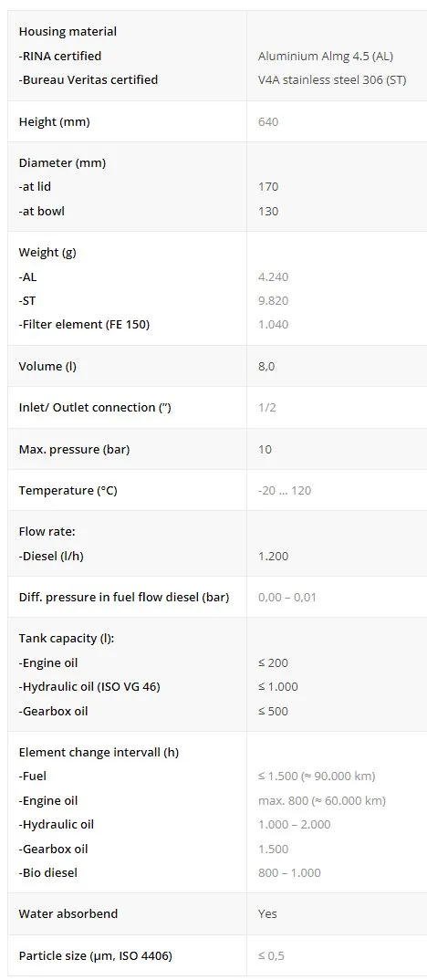Click the Particle size (µm, ISO 4406) label
427x980 pixels.
coord(96,955)
